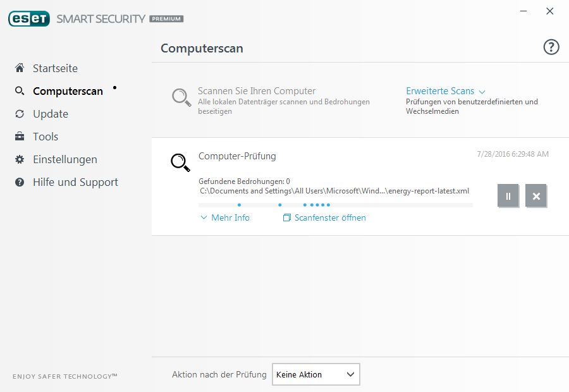Open the help question mark icon
569x392 pixels.
[x=551, y=47]
